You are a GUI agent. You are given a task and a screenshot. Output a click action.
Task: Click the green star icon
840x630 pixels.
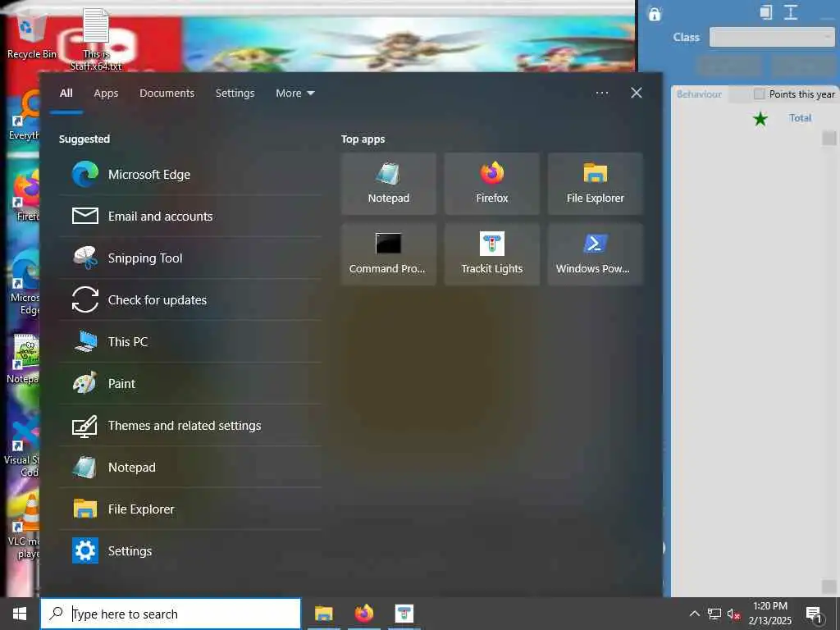[x=760, y=118]
